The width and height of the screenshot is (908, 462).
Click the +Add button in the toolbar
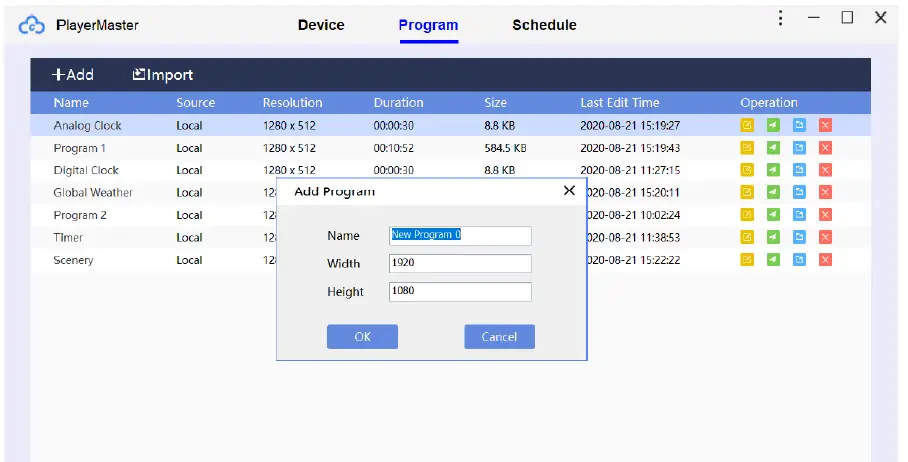point(73,75)
